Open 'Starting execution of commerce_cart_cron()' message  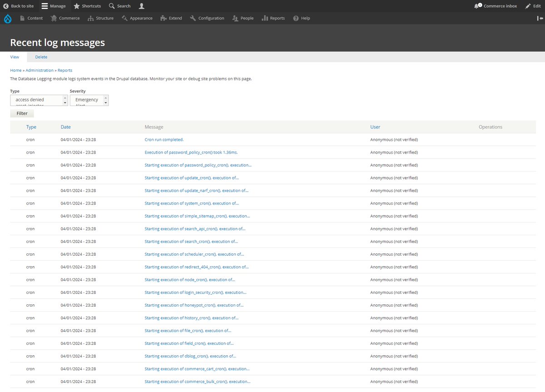tap(197, 369)
